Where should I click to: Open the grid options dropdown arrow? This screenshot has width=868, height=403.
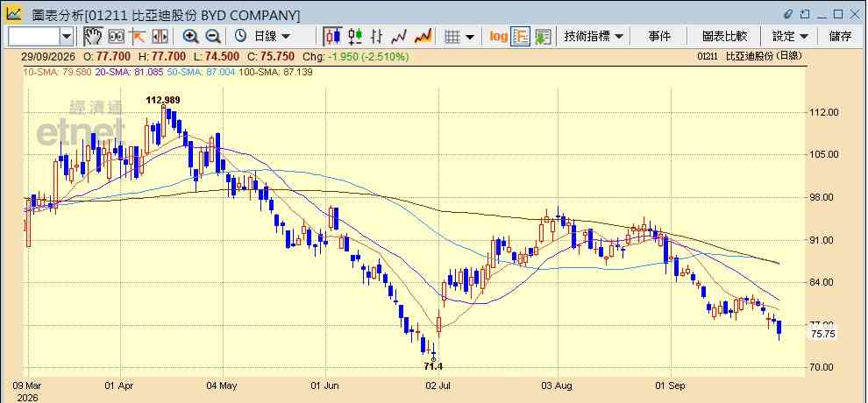pyautogui.click(x=470, y=37)
